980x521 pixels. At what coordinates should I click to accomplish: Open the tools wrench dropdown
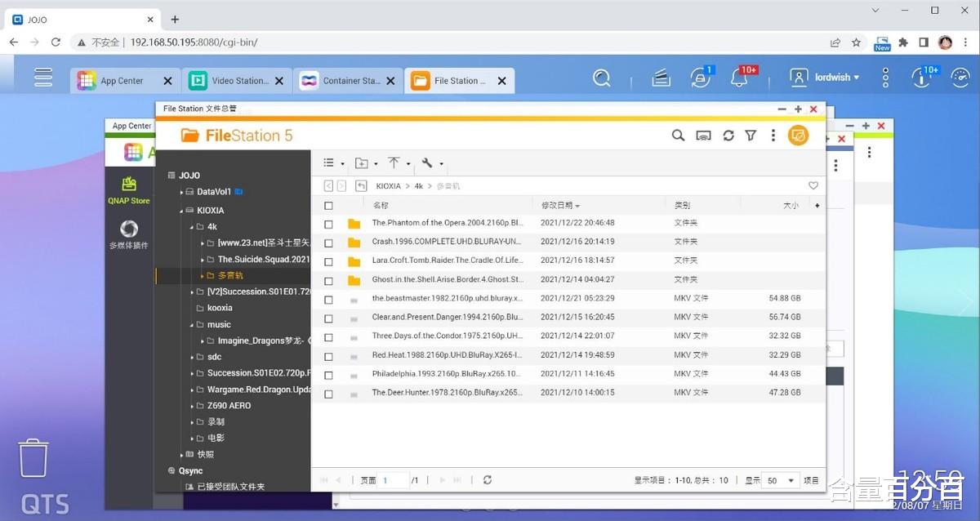tap(432, 163)
